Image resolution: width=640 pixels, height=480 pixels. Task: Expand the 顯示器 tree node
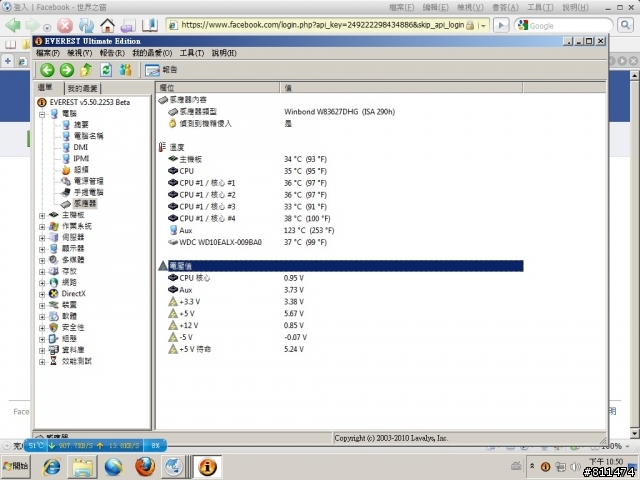(x=42, y=249)
